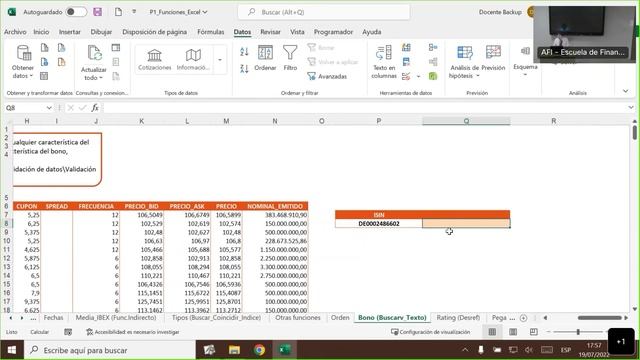Screen dimensions: 640x360
Task: Click the Save floppy disk icon
Action: pos(98,12)
